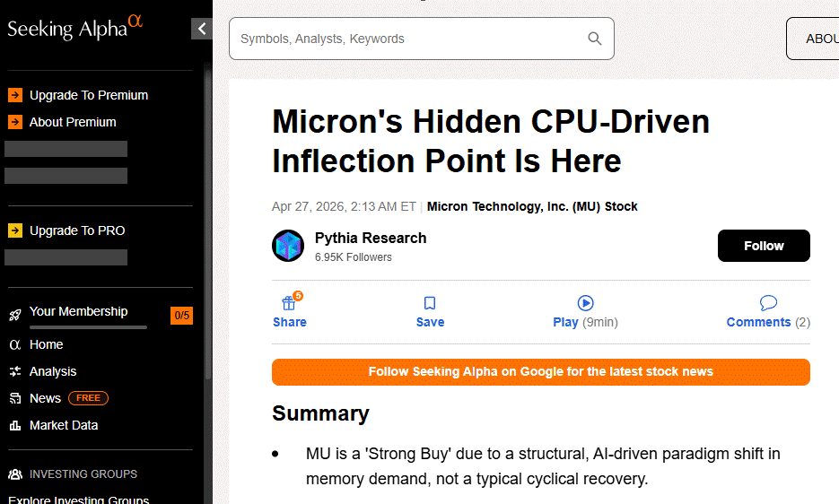Select Upgrade To Premium arrow icon
Viewport: 839px width, 504px height.
15,95
